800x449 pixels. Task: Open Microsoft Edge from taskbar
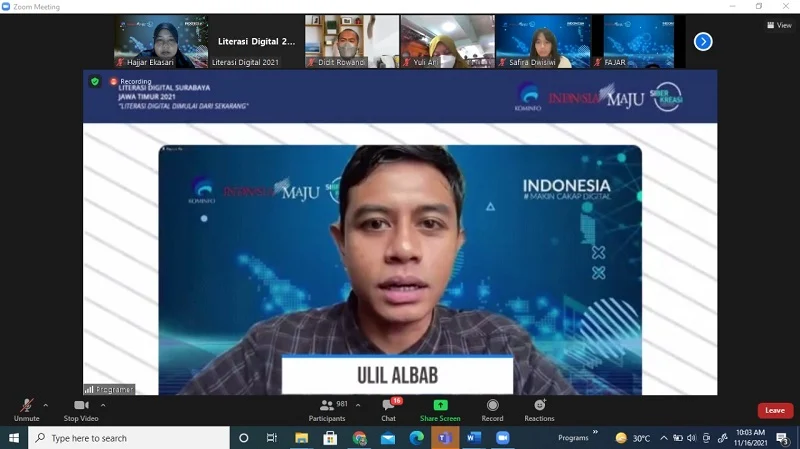point(416,438)
